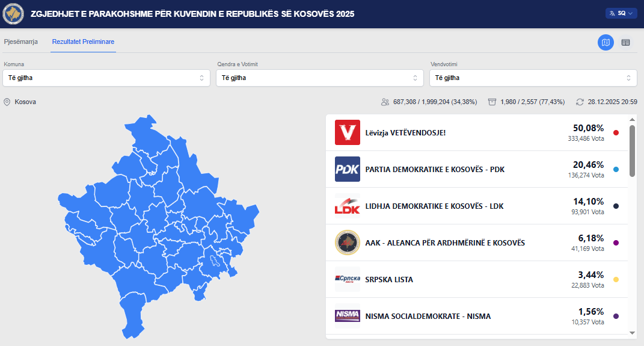Screen dimensions: 644x346
Task: Click the red VETËVENDOSJE color dot
Action: (x=616, y=133)
